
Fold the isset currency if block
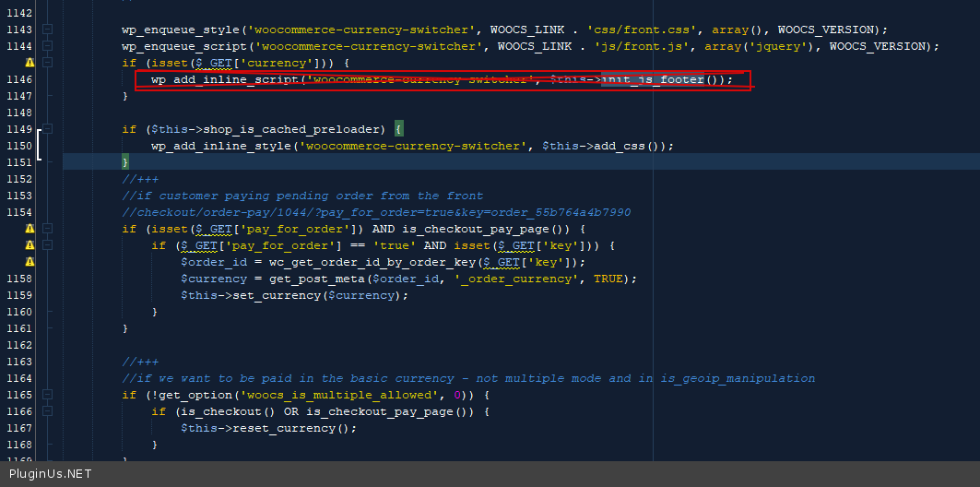[48, 63]
